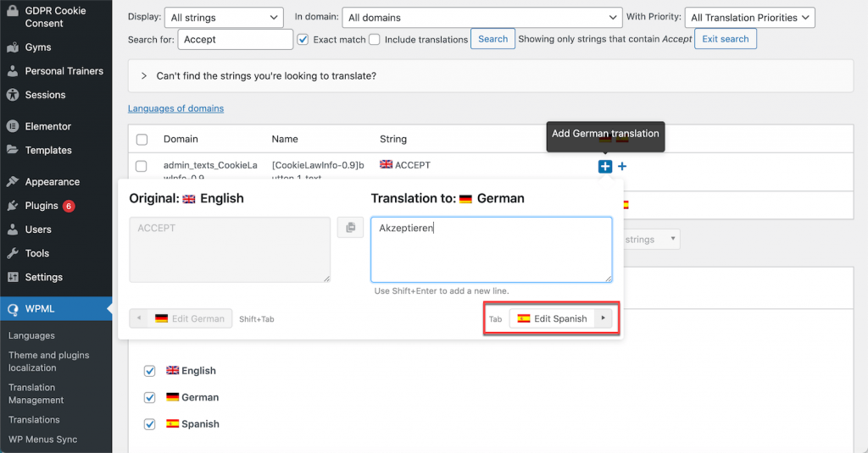Click the Elementor sidebar icon
868x453 pixels.
pyautogui.click(x=13, y=126)
